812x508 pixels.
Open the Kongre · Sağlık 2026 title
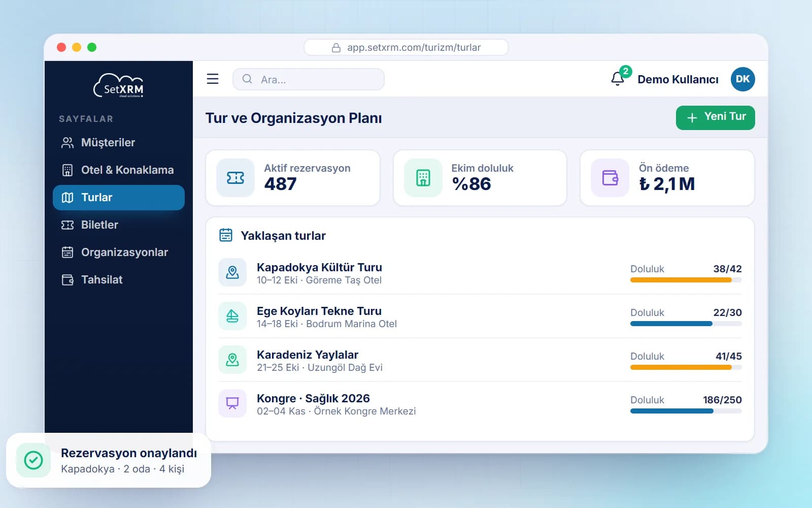(x=313, y=398)
